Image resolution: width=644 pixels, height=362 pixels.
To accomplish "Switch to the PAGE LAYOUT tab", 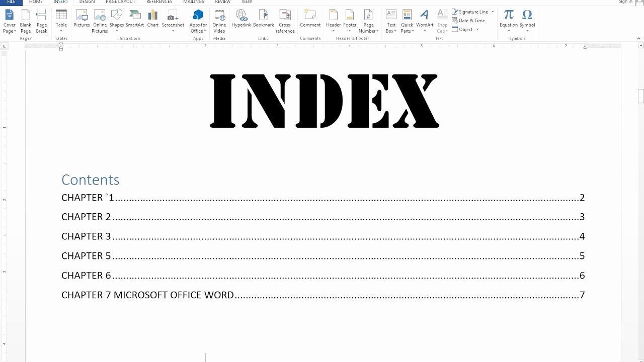I will point(120,2).
